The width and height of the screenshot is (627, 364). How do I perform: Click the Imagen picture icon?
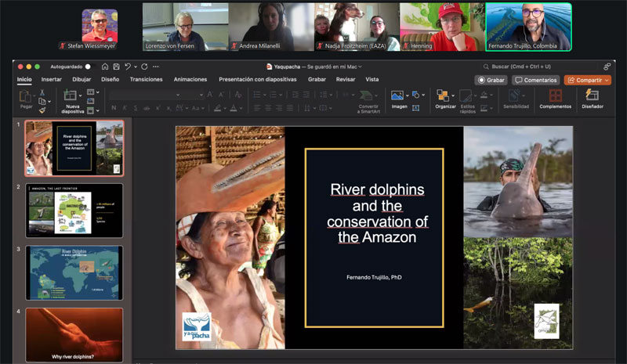tap(397, 96)
